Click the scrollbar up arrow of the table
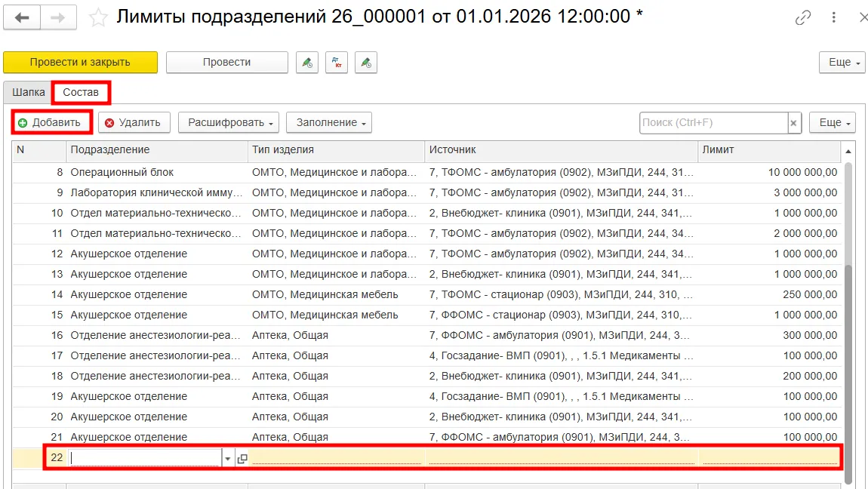Image resolution: width=868 pixels, height=489 pixels. [848, 151]
